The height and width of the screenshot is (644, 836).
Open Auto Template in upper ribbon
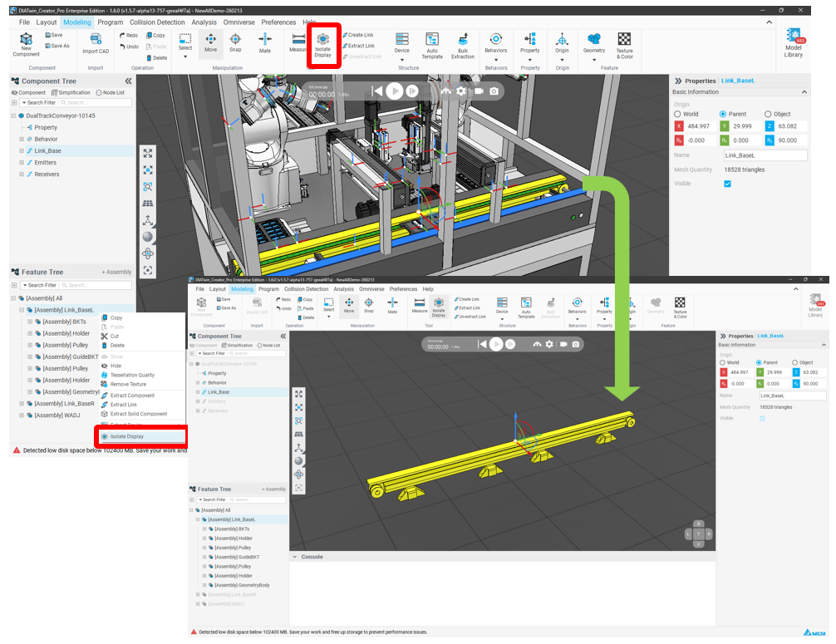click(432, 46)
